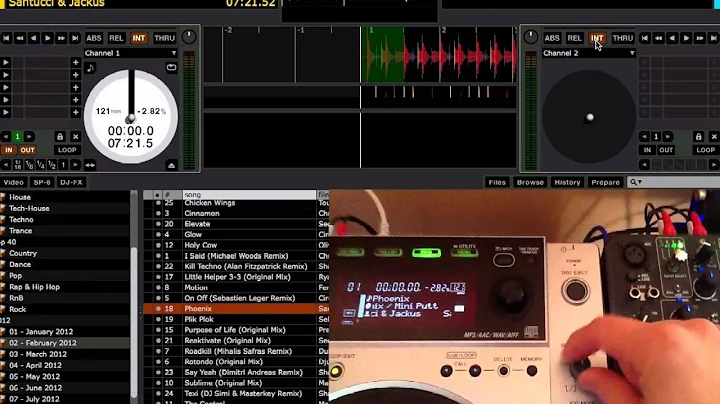This screenshot has width=720, height=404.
Task: Sort tracks by the song column header
Action: pyautogui.click(x=249, y=195)
